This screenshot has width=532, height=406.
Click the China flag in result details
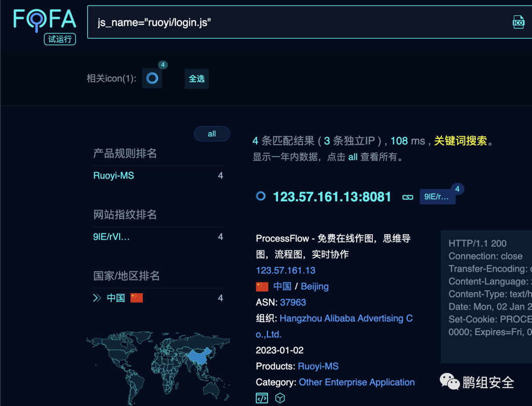click(262, 287)
